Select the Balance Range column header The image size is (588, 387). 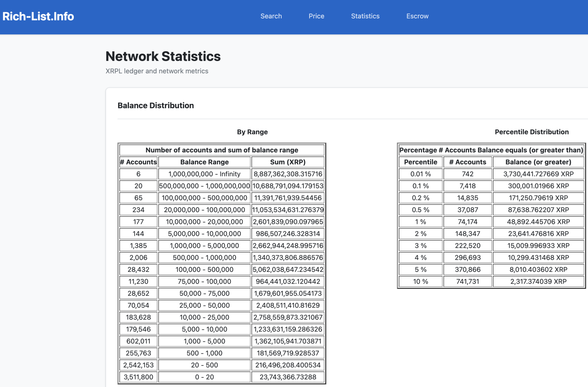204,162
